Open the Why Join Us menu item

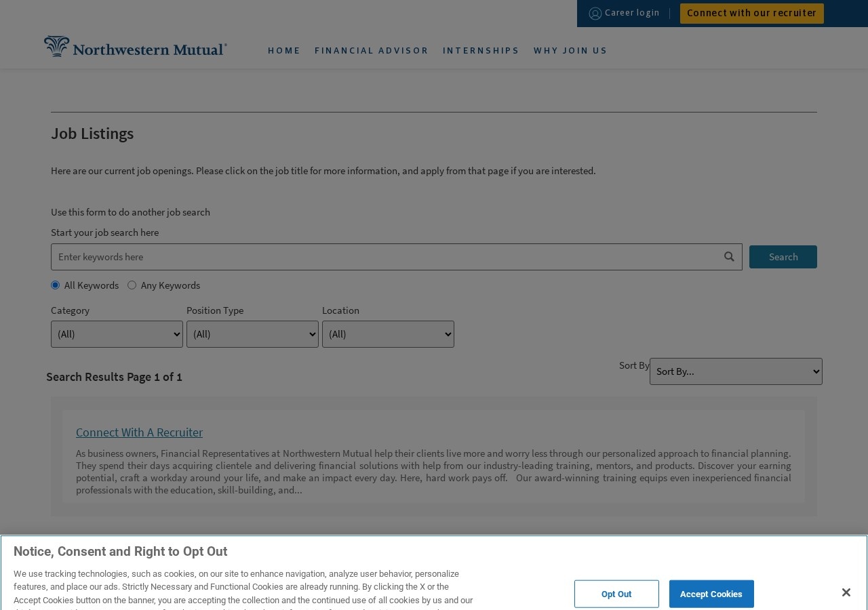click(x=570, y=50)
